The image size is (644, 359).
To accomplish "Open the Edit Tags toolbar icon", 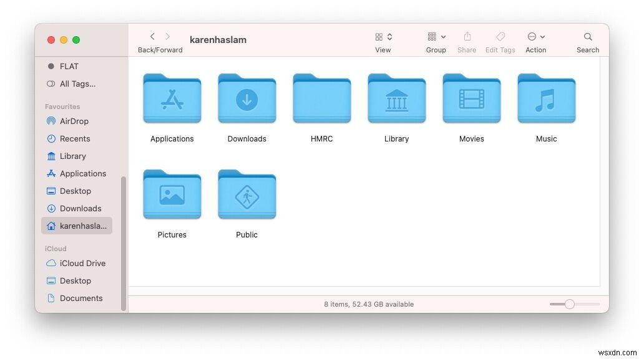I will [x=500, y=37].
